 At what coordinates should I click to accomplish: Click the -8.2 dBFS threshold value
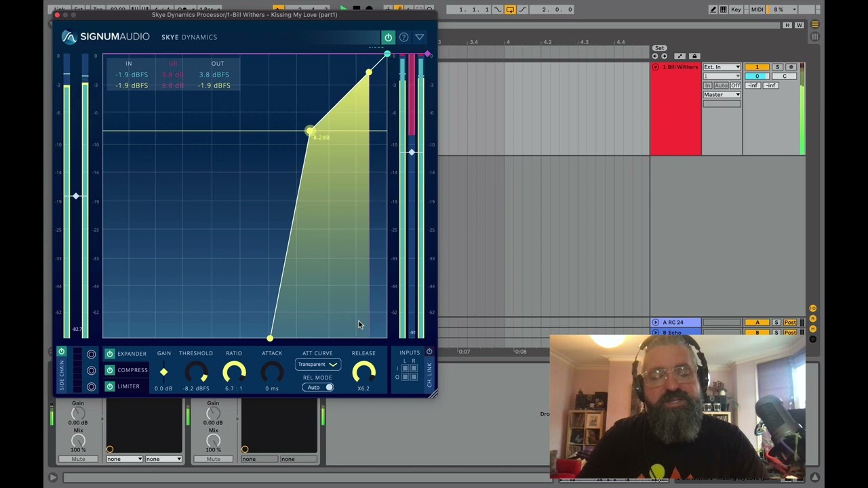click(x=196, y=388)
